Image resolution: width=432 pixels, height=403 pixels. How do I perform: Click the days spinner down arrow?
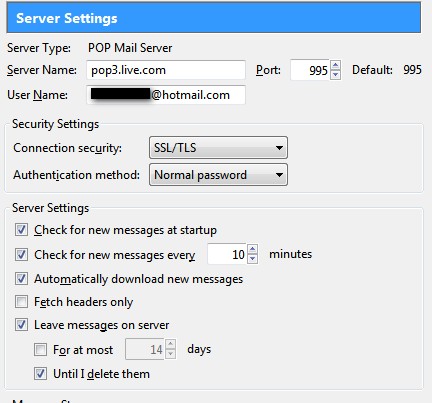(x=170, y=354)
